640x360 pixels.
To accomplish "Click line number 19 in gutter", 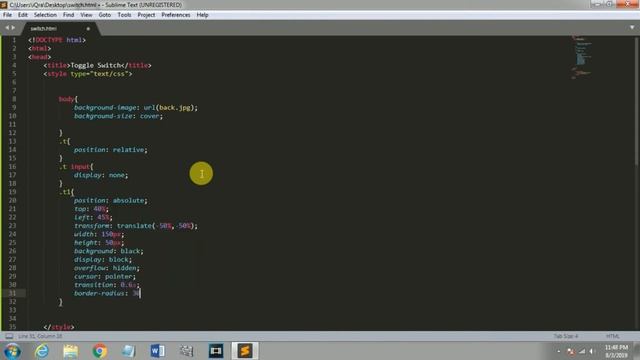I will [x=12, y=192].
